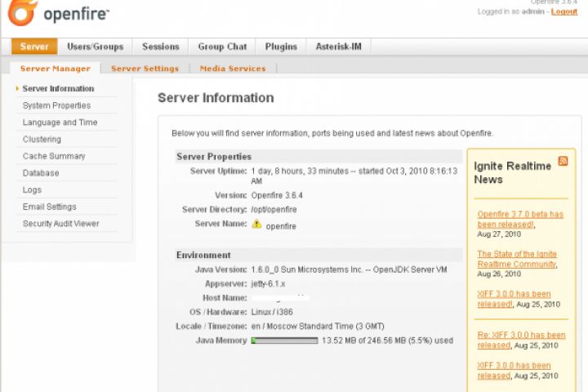Screen dimensions: 588x392
Task: Click the 'Linux / i386' OS value
Action: coord(272,312)
